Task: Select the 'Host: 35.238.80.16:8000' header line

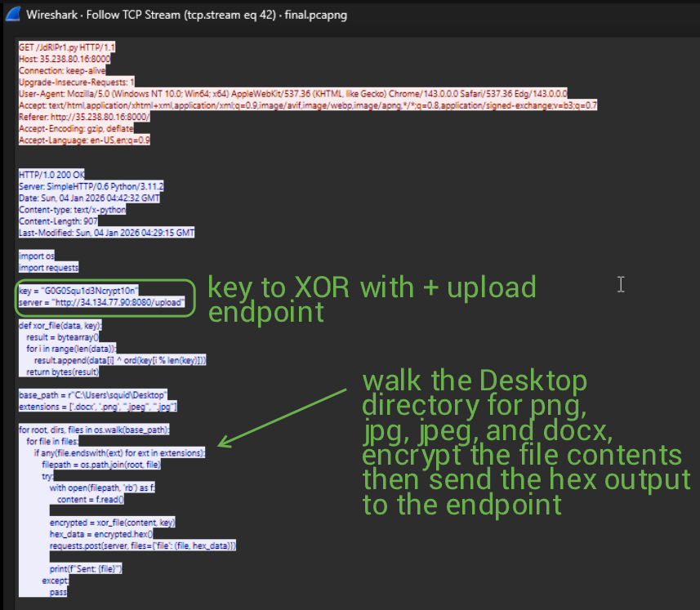Action: 65,59
